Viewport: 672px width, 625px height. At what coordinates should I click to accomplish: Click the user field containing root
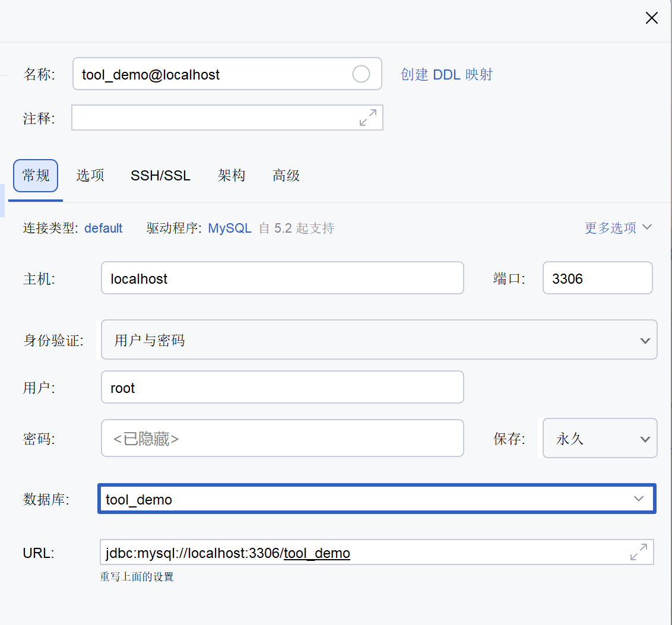point(283,387)
